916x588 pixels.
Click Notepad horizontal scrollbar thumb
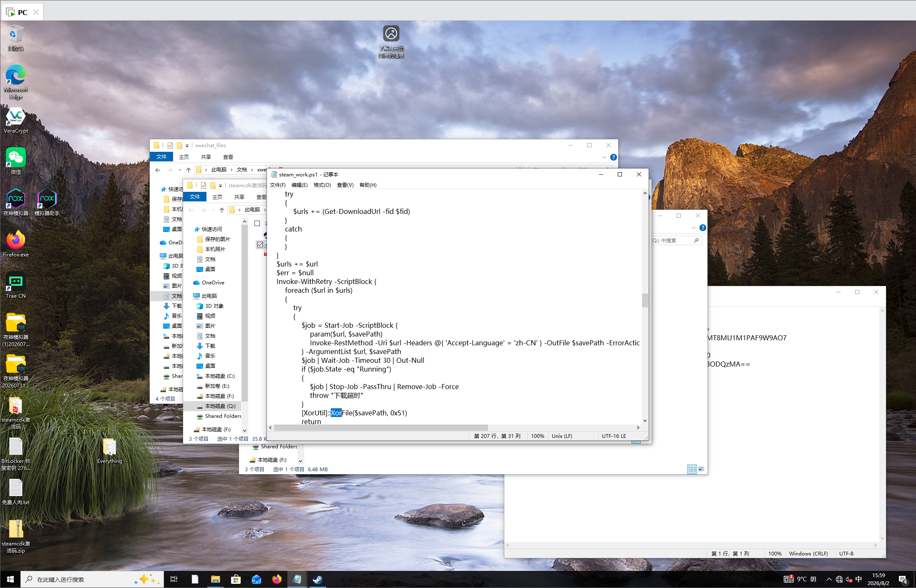381,428
